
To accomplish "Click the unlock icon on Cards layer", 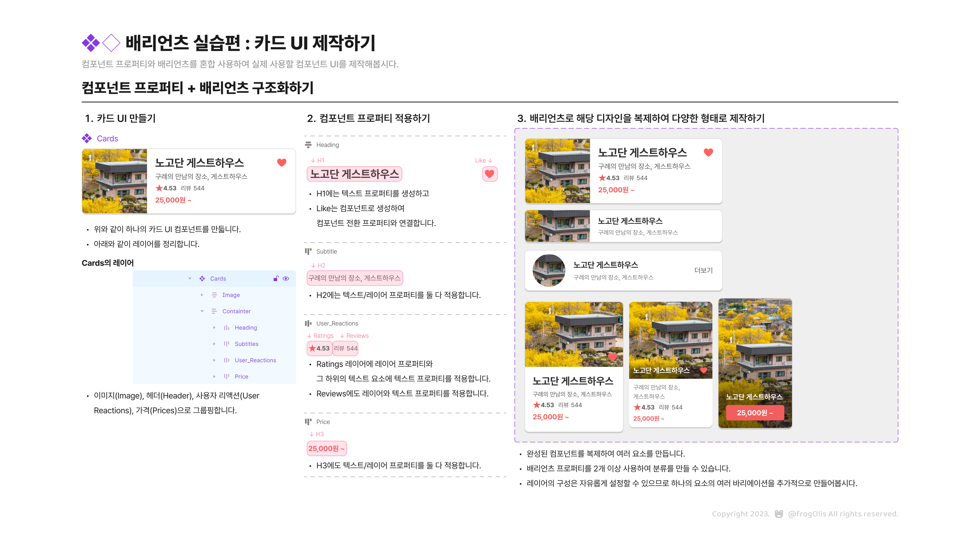I will coord(276,278).
